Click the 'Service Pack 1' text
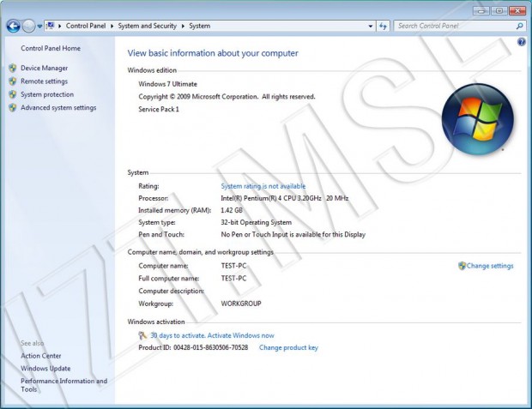Image resolution: width=532 pixels, height=409 pixels. point(159,109)
